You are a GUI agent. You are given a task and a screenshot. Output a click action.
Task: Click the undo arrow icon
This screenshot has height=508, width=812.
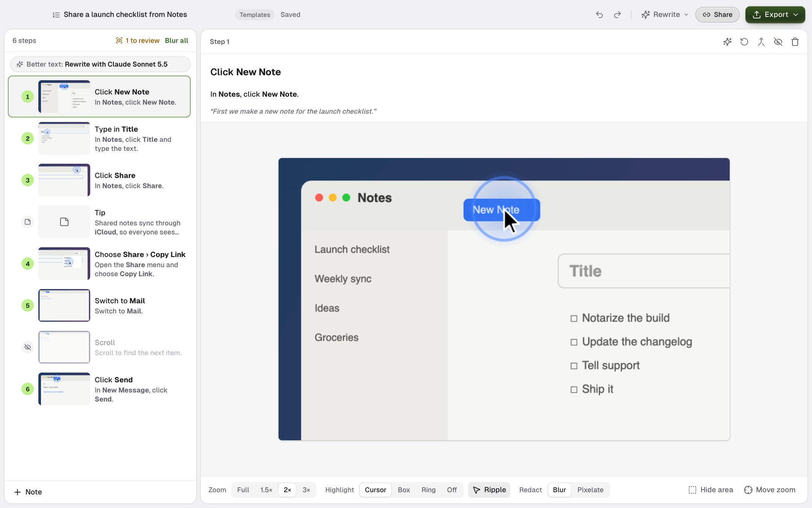click(600, 15)
